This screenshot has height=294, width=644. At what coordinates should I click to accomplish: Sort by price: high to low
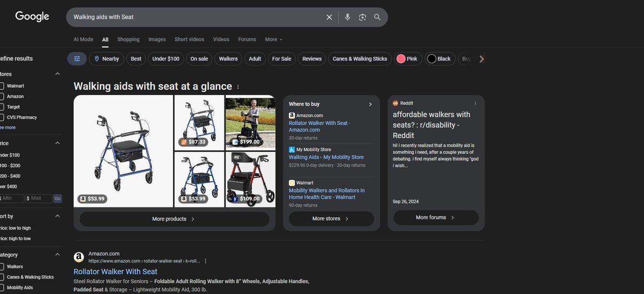point(16,239)
